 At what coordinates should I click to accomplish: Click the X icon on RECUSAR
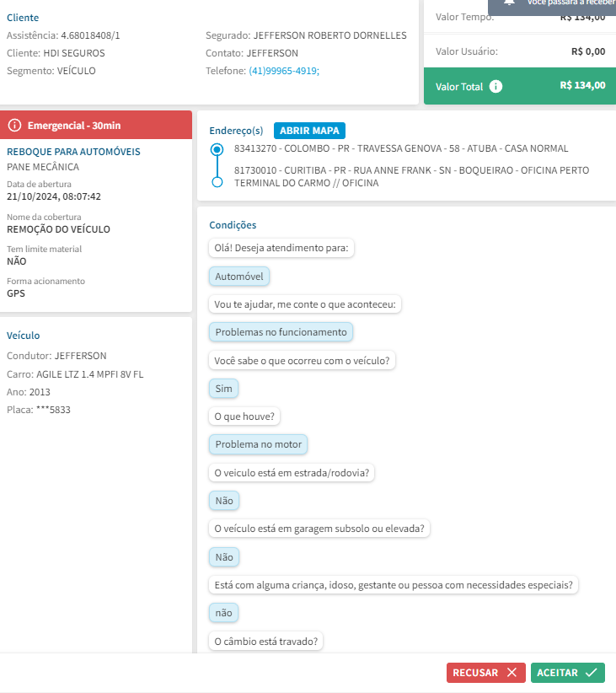511,673
